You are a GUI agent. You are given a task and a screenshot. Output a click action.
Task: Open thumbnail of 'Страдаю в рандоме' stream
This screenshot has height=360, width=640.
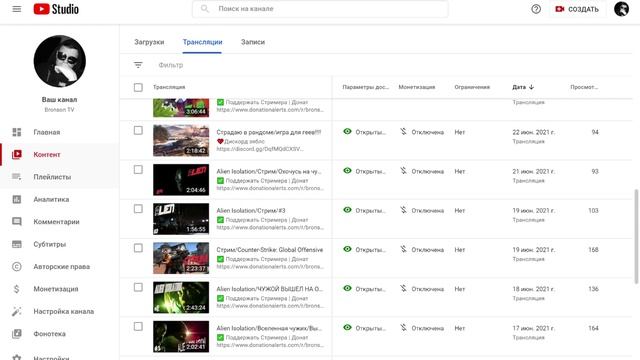(181, 140)
